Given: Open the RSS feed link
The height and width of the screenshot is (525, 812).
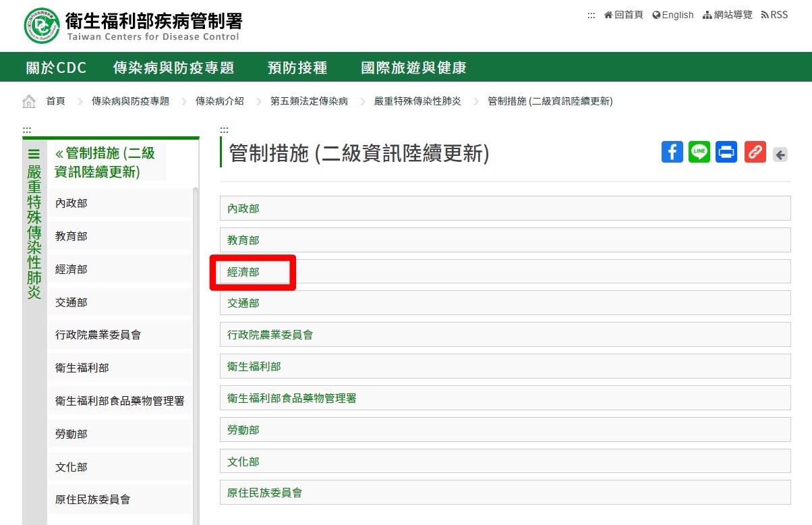Looking at the screenshot, I should pyautogui.click(x=774, y=15).
